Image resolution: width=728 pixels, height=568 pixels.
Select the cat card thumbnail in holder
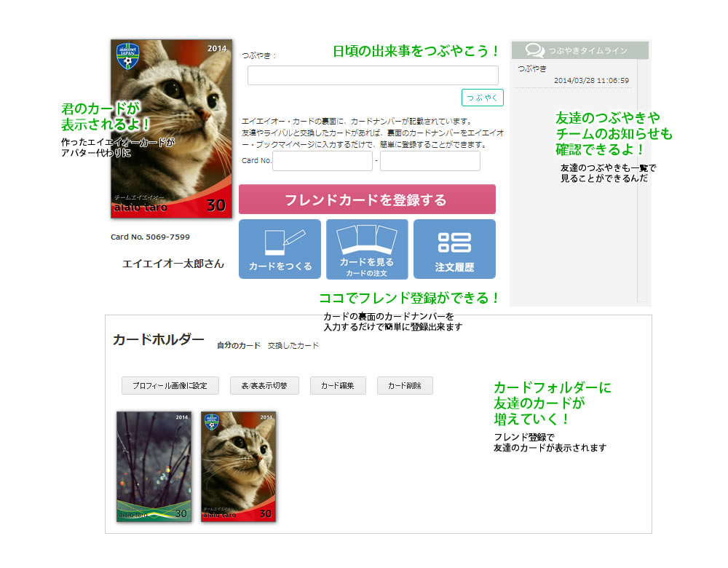click(x=238, y=466)
